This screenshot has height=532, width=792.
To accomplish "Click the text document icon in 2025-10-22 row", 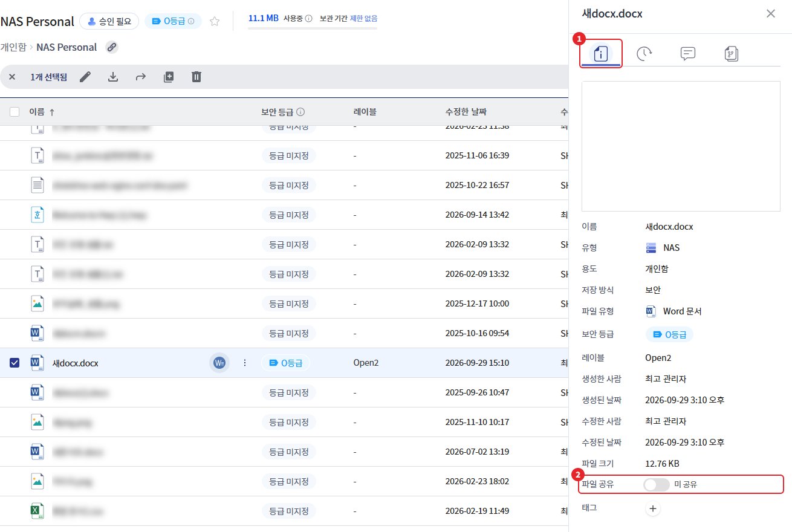I will pyautogui.click(x=37, y=185).
